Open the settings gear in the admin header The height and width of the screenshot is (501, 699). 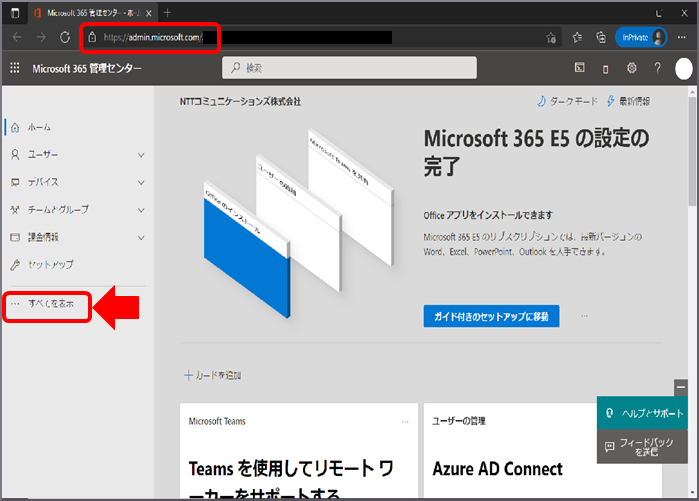point(632,68)
